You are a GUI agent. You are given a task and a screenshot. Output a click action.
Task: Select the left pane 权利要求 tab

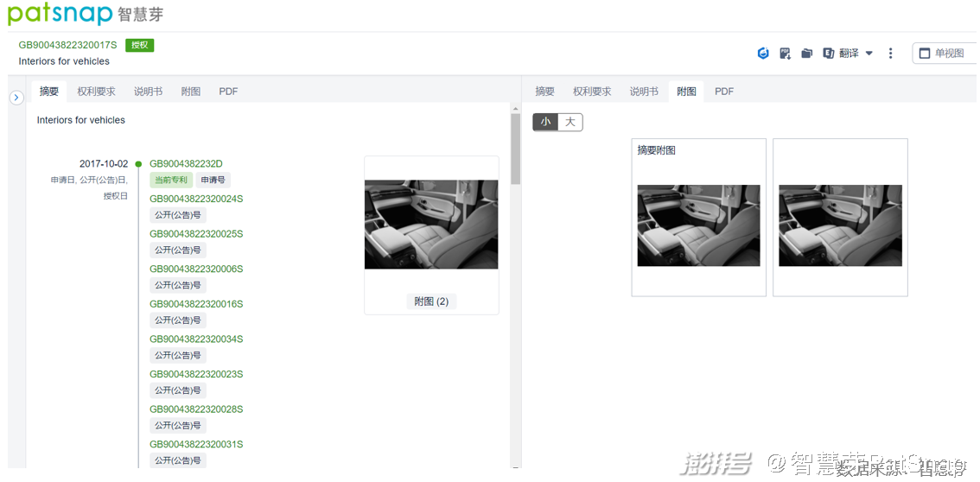pyautogui.click(x=96, y=92)
